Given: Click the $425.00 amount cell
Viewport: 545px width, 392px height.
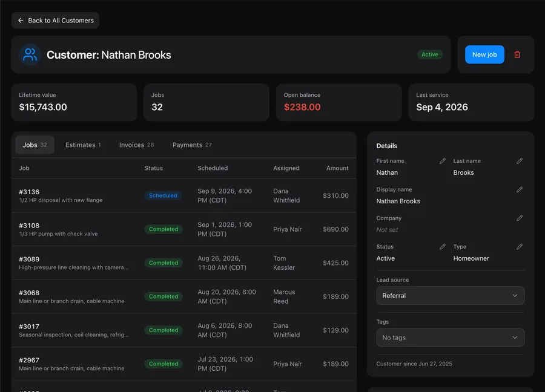Looking at the screenshot, I should (335, 263).
